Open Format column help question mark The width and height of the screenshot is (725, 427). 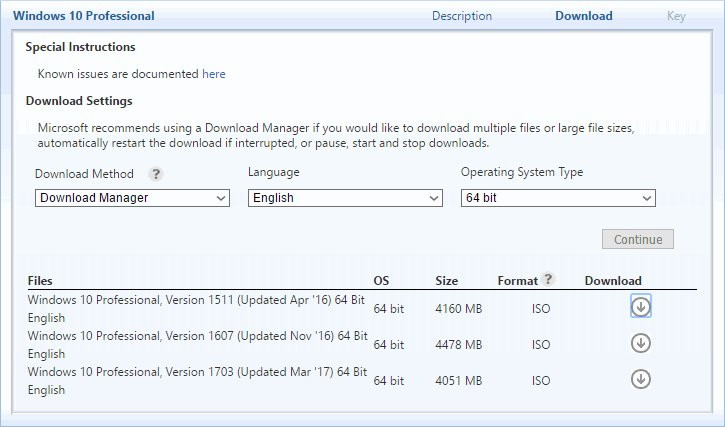coord(548,278)
